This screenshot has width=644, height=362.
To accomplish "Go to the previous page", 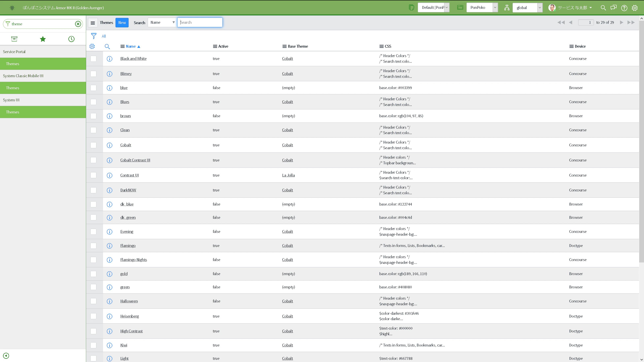I will pyautogui.click(x=571, y=23).
